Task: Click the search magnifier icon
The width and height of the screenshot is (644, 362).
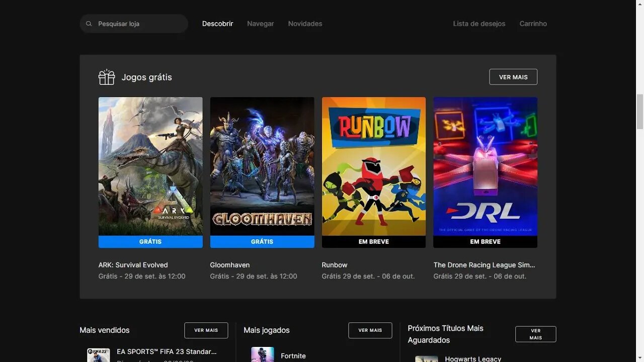Action: [x=89, y=24]
